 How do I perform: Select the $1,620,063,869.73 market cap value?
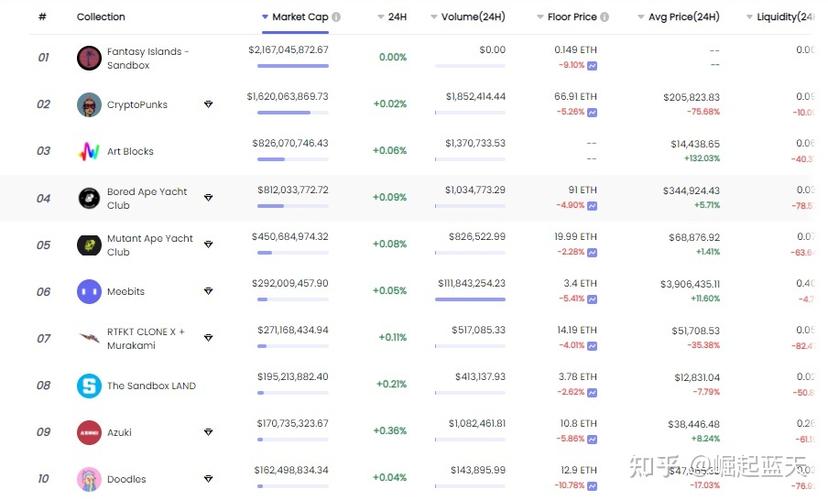288,97
